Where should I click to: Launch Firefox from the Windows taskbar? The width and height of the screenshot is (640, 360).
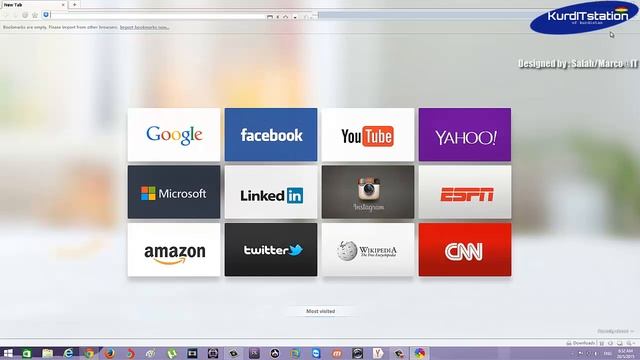tap(109, 353)
